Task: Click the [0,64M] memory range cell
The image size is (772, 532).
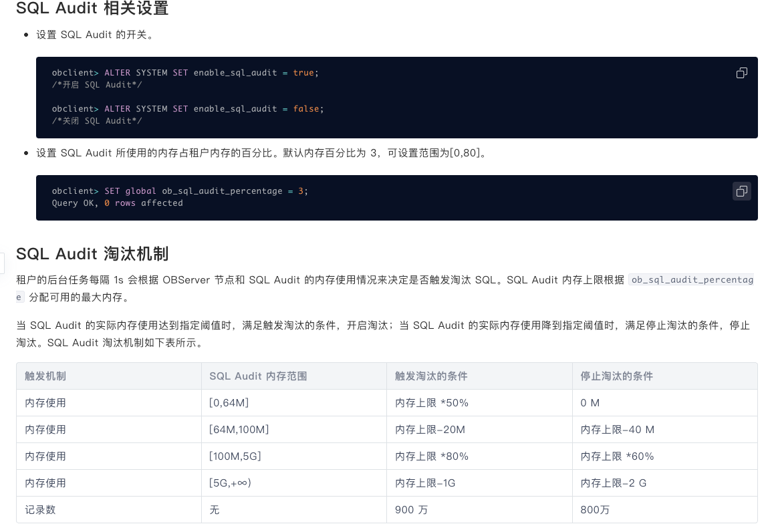Action: pos(231,402)
